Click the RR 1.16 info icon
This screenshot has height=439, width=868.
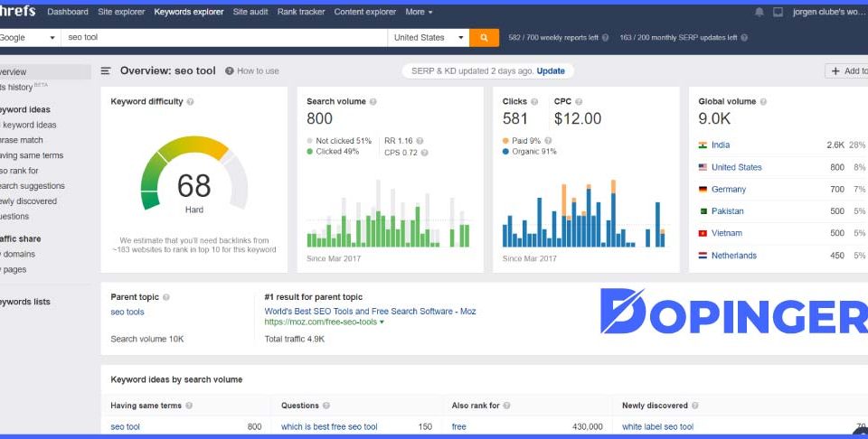pyautogui.click(x=420, y=141)
